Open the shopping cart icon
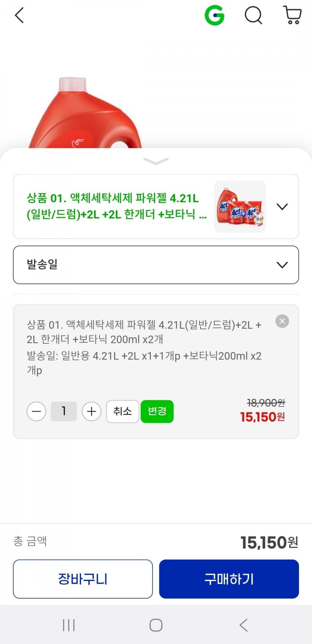The height and width of the screenshot is (644, 312). click(x=292, y=16)
